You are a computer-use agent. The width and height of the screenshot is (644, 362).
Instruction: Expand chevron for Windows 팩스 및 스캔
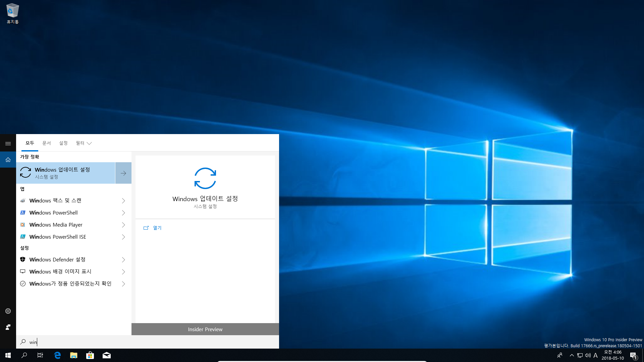coord(123,200)
